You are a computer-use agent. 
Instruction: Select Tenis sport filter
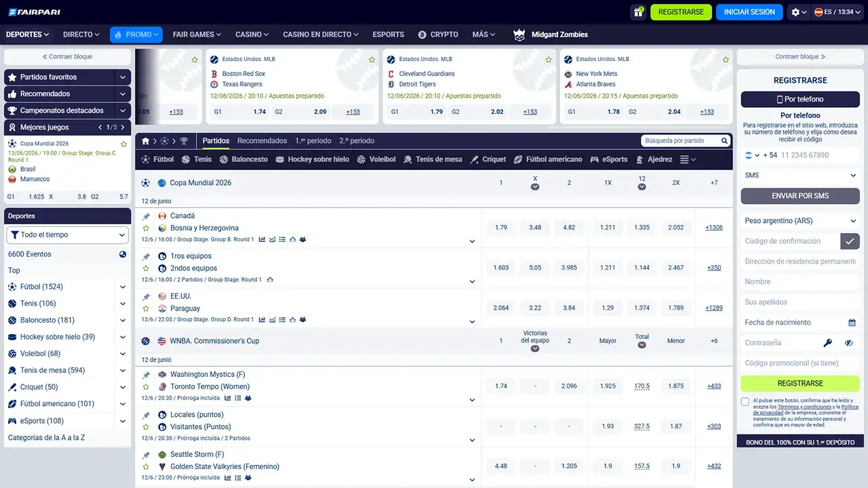click(x=197, y=159)
